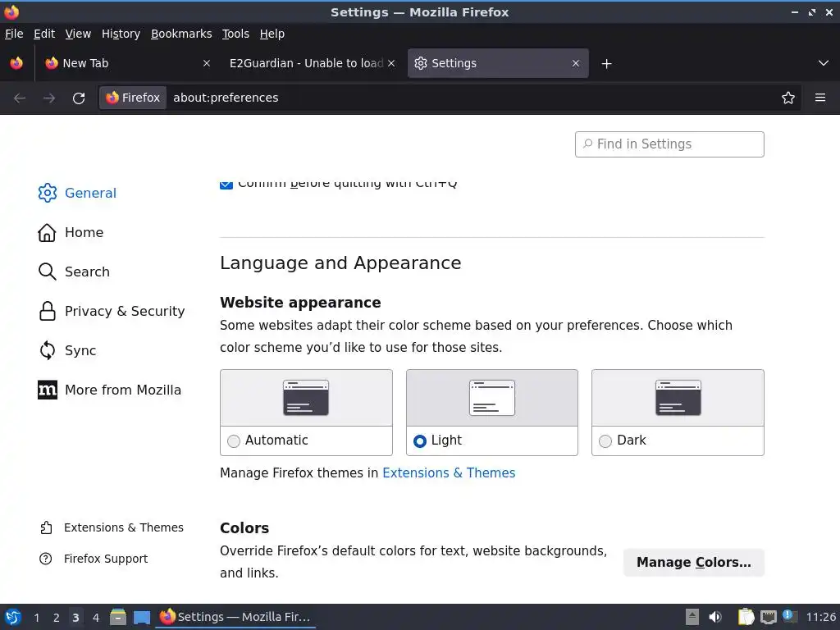Select the Dark website appearance radio
This screenshot has width=840, height=630.
click(605, 441)
